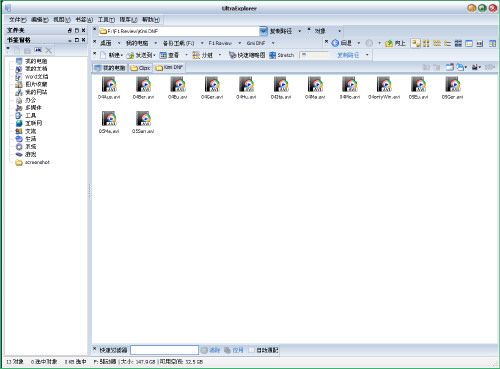Viewport: 500px width, 369px height.
Task: Toggle the auto filter checkbox
Action: (252, 350)
